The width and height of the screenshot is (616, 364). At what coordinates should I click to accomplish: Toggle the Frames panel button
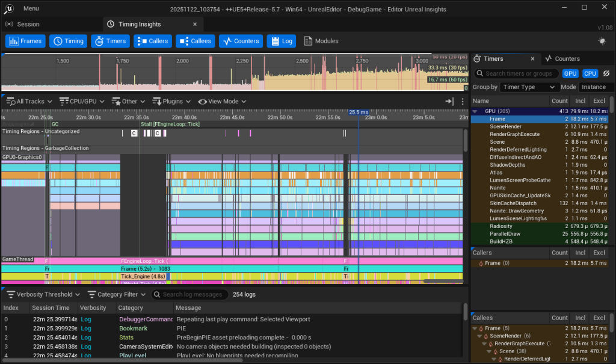tap(25, 41)
